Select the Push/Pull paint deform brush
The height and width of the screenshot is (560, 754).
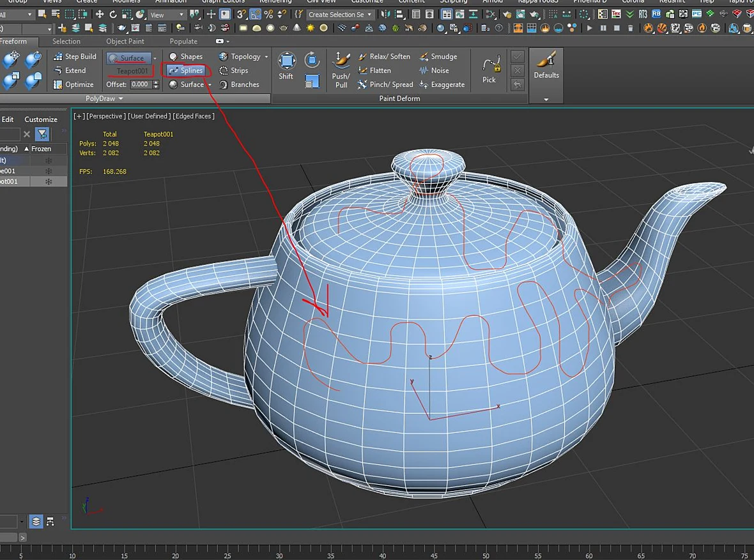pyautogui.click(x=341, y=70)
